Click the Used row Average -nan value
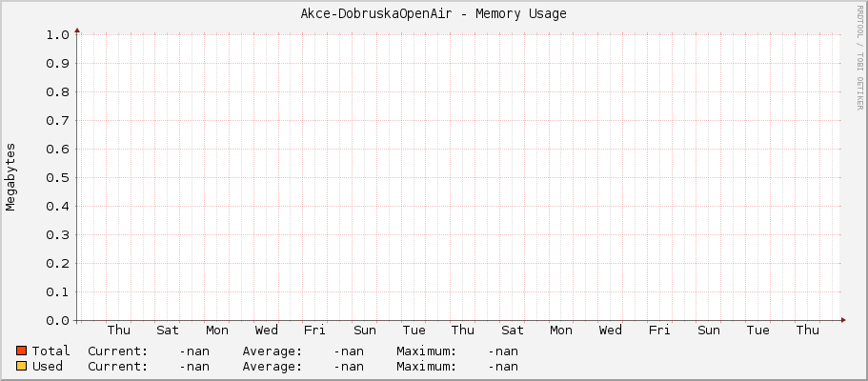Image resolution: width=868 pixels, height=381 pixels. click(x=349, y=367)
